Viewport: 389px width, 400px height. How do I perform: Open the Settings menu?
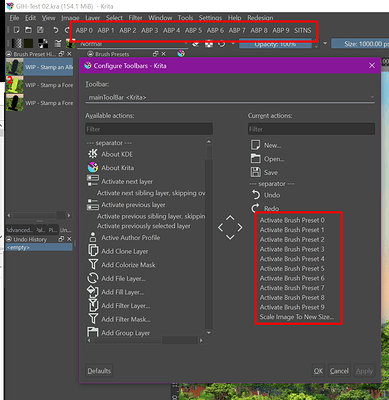[x=210, y=18]
